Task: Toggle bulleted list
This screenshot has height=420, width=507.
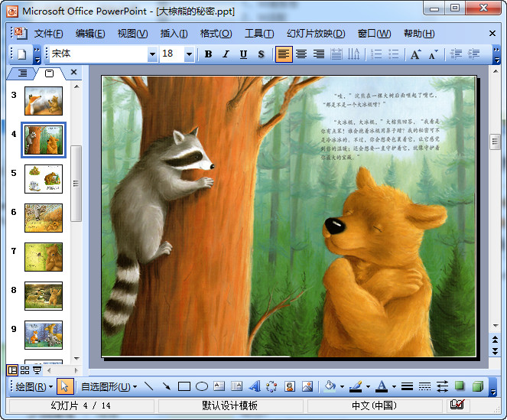Action: tap(394, 54)
